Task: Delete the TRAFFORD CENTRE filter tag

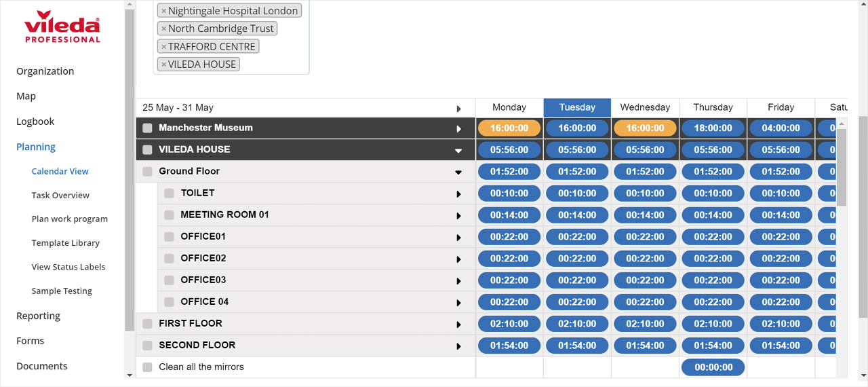Action: coord(163,47)
